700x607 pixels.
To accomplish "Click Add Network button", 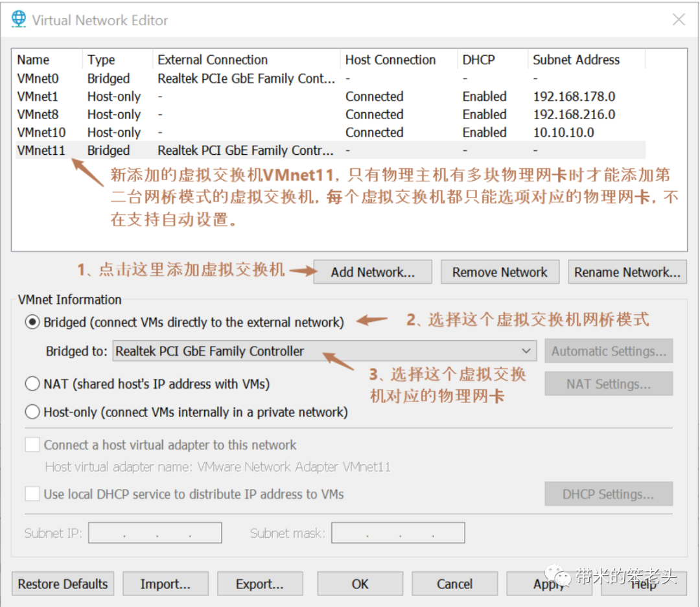I will pos(373,272).
